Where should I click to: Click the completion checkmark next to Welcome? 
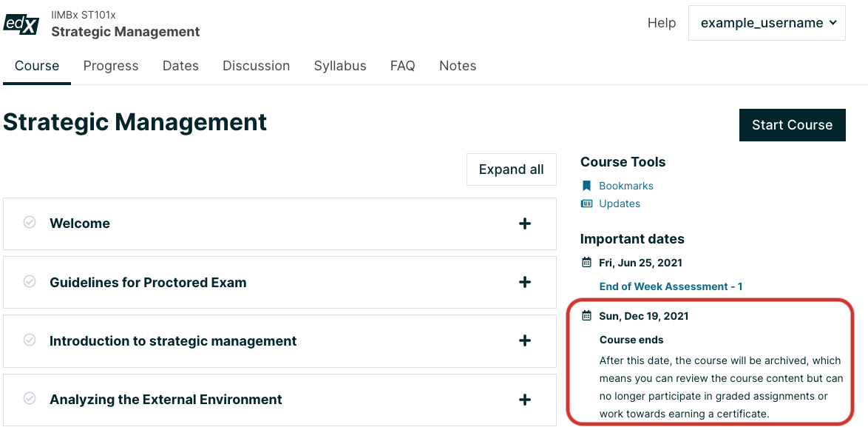tap(30, 223)
